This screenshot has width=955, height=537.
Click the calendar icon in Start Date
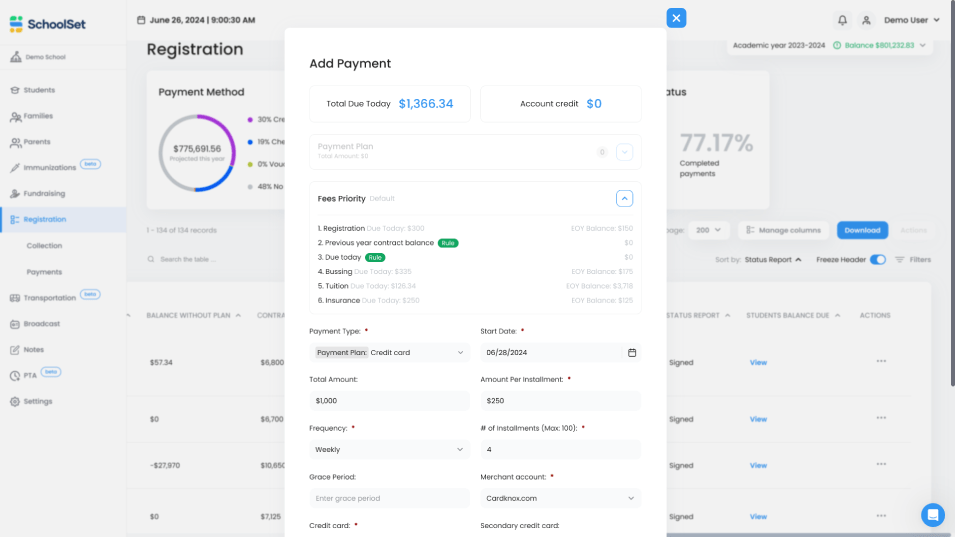(x=631, y=352)
